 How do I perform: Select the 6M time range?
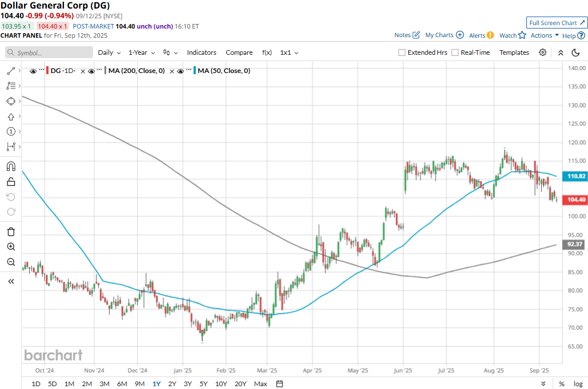pyautogui.click(x=122, y=384)
